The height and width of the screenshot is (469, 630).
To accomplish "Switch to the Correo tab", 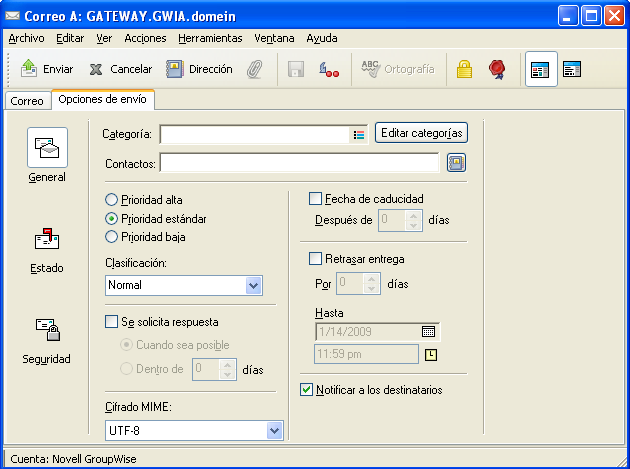I will coord(27,100).
